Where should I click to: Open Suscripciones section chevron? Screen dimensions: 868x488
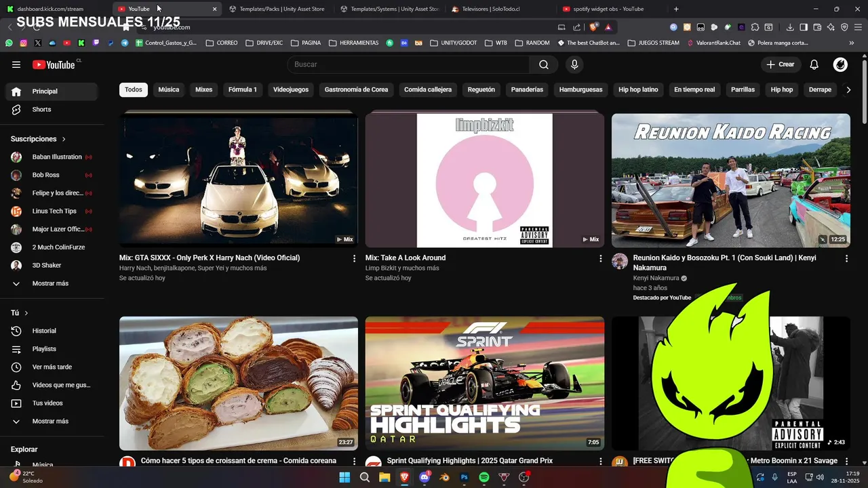click(64, 139)
